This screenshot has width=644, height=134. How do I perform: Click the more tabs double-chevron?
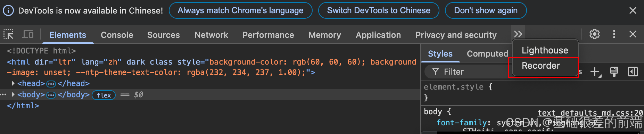pos(518,34)
